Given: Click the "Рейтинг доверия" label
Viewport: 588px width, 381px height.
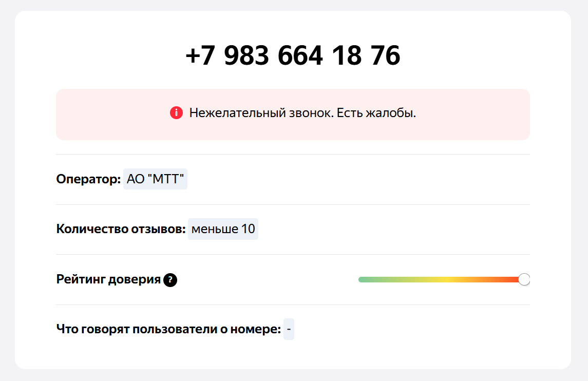Looking at the screenshot, I should [x=108, y=280].
